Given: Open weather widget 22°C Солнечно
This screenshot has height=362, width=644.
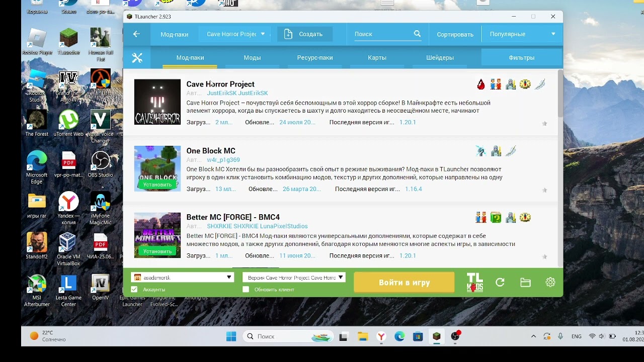Looking at the screenshot, I should pyautogui.click(x=48, y=336).
